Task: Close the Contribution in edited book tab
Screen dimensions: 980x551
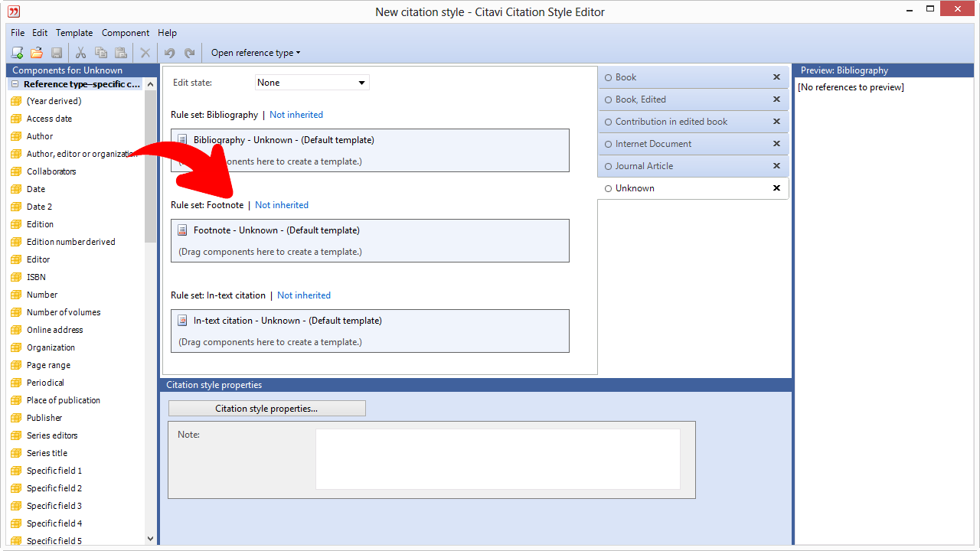Action: (776, 122)
